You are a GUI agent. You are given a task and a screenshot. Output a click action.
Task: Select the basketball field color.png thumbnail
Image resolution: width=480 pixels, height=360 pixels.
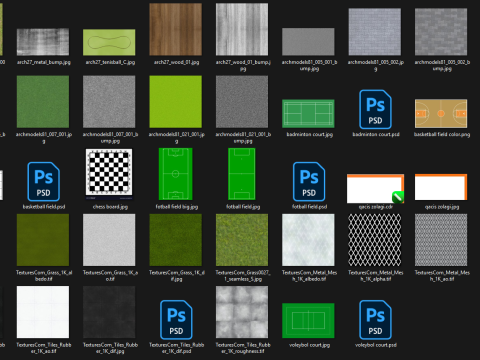[441, 114]
